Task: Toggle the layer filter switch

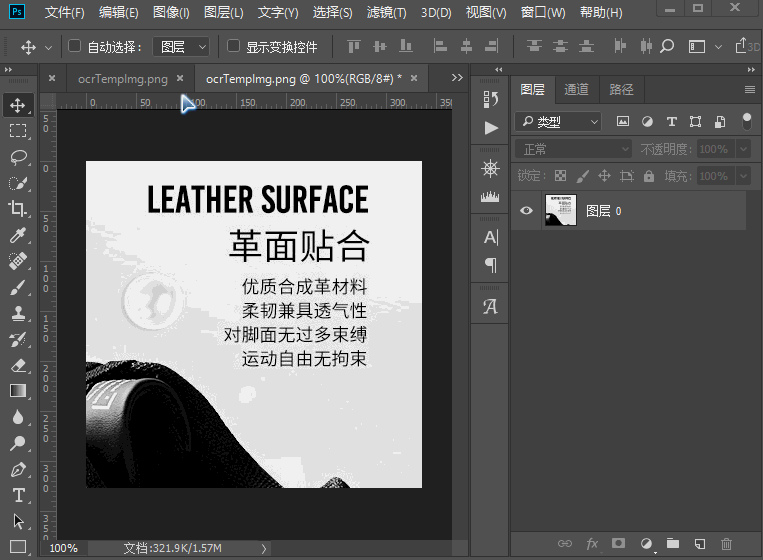Action: point(746,121)
